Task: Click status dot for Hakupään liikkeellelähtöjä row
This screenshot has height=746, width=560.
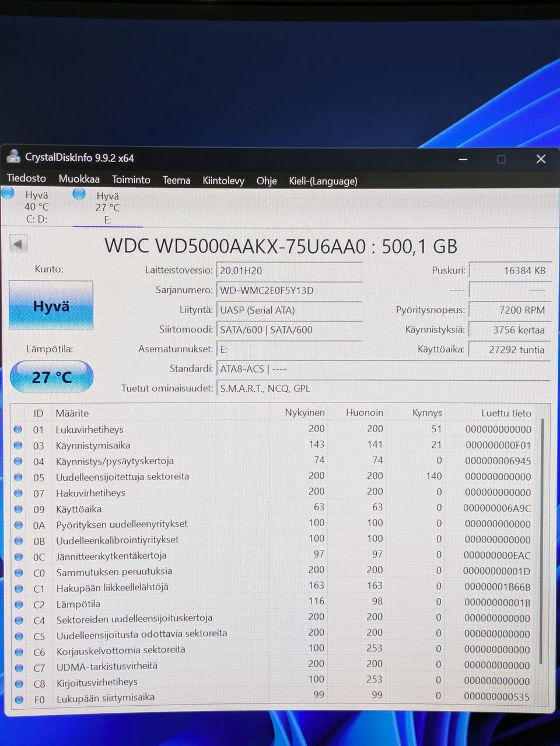Action: 19,588
